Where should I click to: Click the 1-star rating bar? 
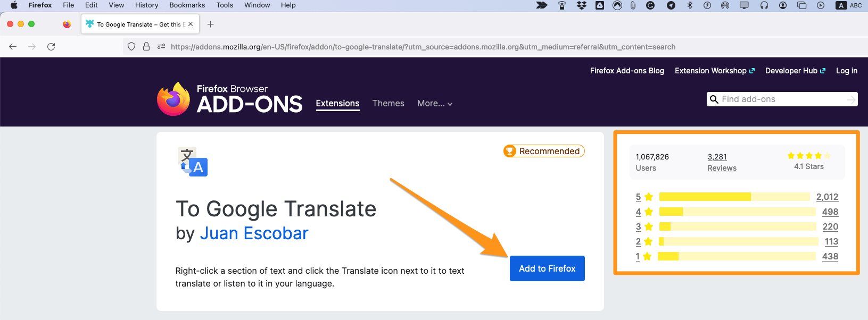[737, 256]
